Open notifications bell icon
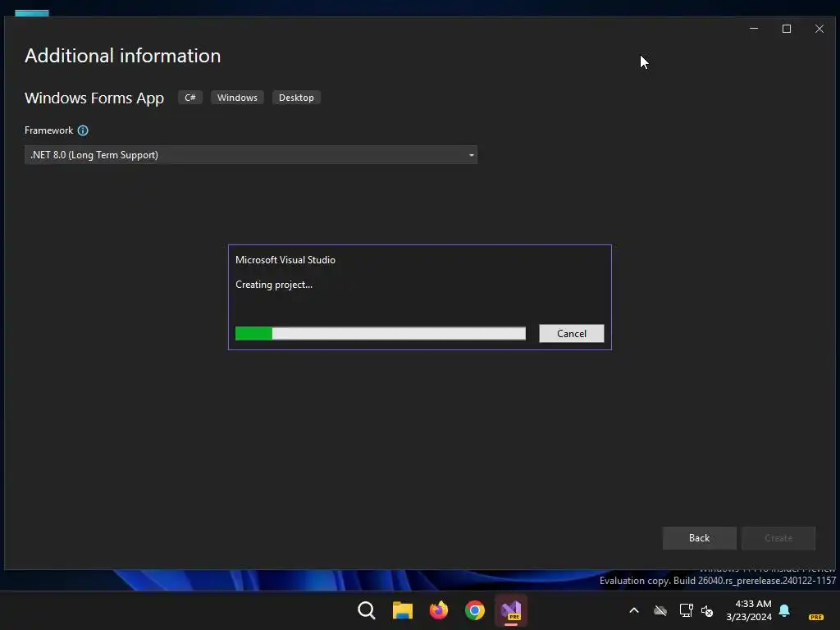This screenshot has width=840, height=630. click(x=784, y=610)
